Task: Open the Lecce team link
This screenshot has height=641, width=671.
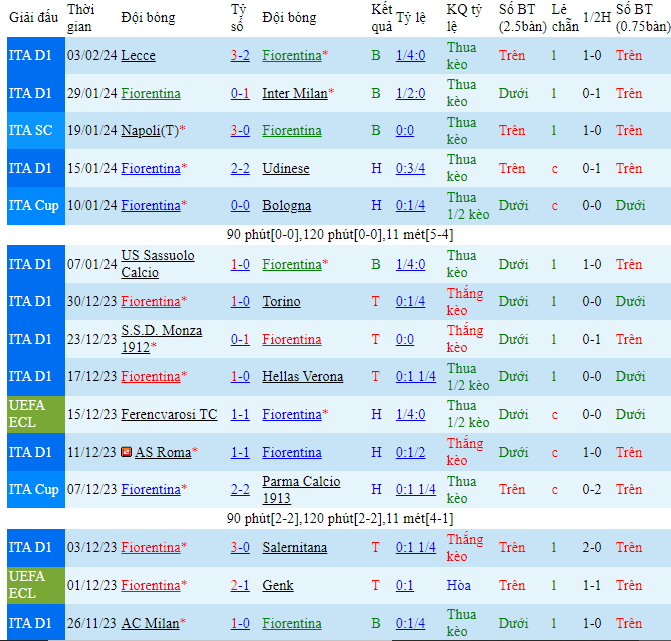Action: (x=138, y=56)
